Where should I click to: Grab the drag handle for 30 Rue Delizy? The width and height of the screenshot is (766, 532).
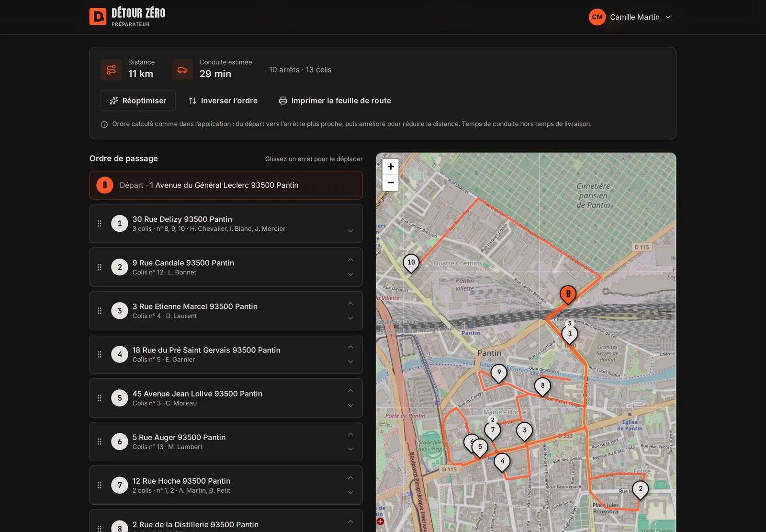(100, 224)
